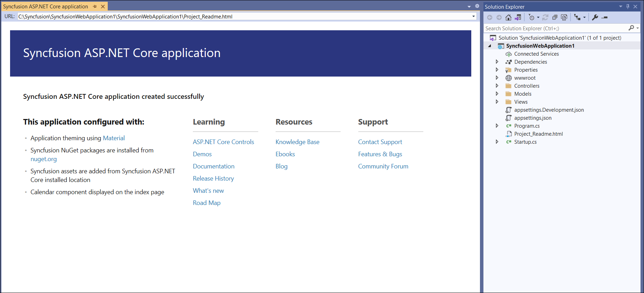Expand the wwwroot folder
The width and height of the screenshot is (644, 293).
(x=497, y=78)
